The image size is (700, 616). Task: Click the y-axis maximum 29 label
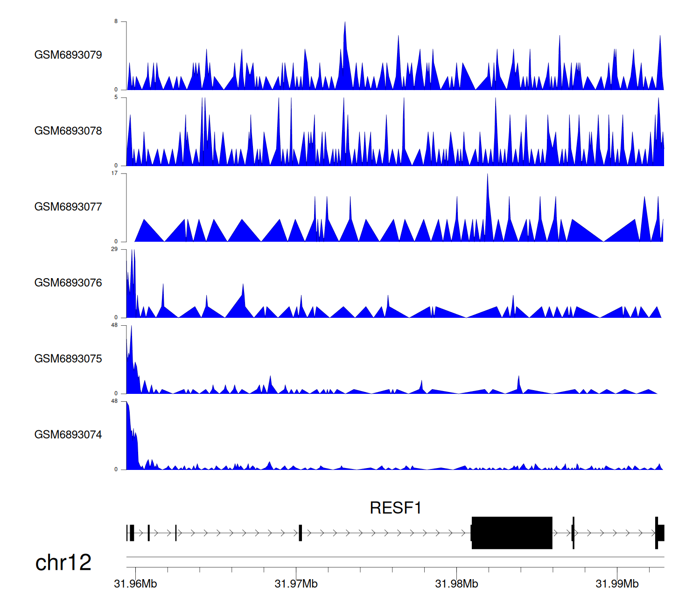click(114, 249)
